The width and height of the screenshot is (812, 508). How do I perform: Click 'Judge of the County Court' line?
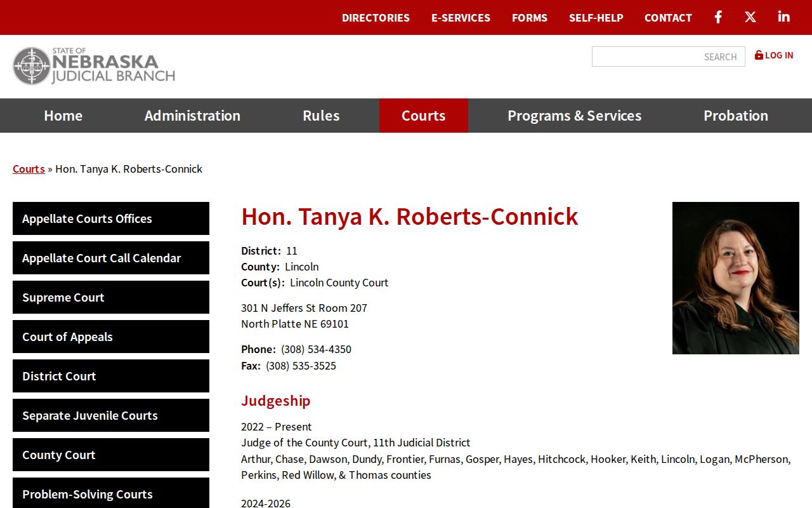(x=356, y=443)
